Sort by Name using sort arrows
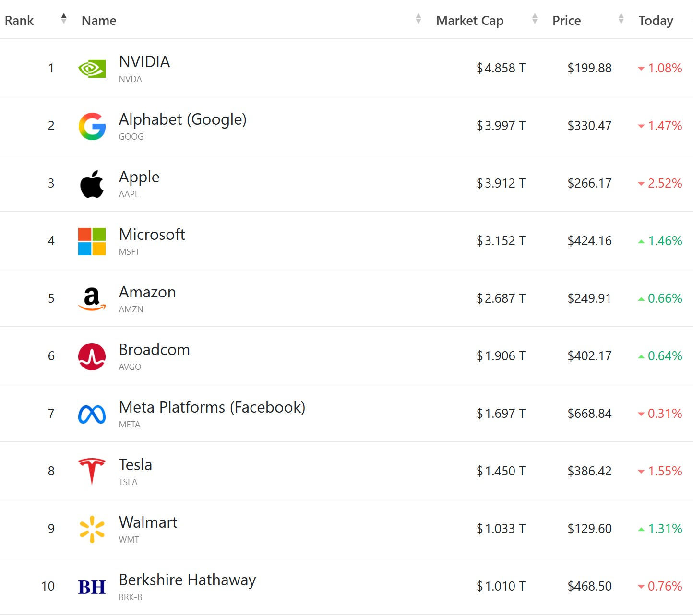693x616 pixels. point(418,19)
